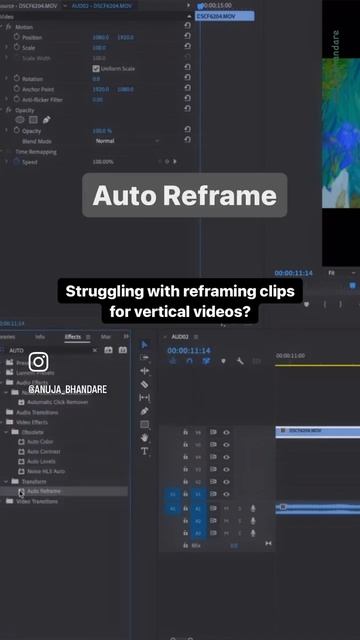The image size is (360, 640).
Task: Open timeline display settings wrench
Action: pos(240,361)
